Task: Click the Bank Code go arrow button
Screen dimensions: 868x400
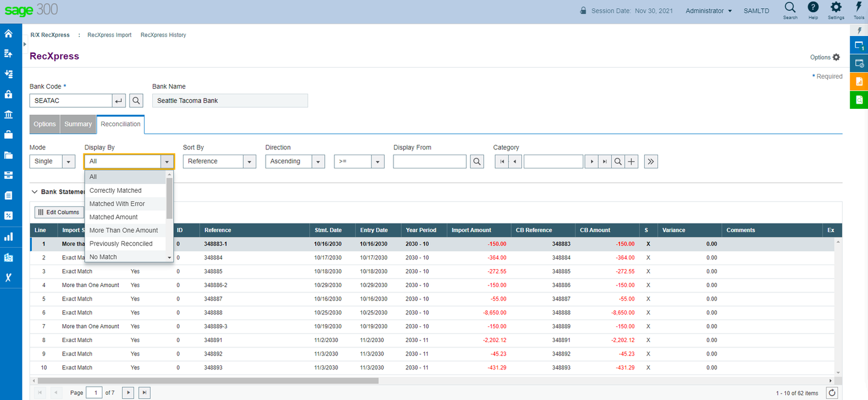Action: tap(119, 101)
